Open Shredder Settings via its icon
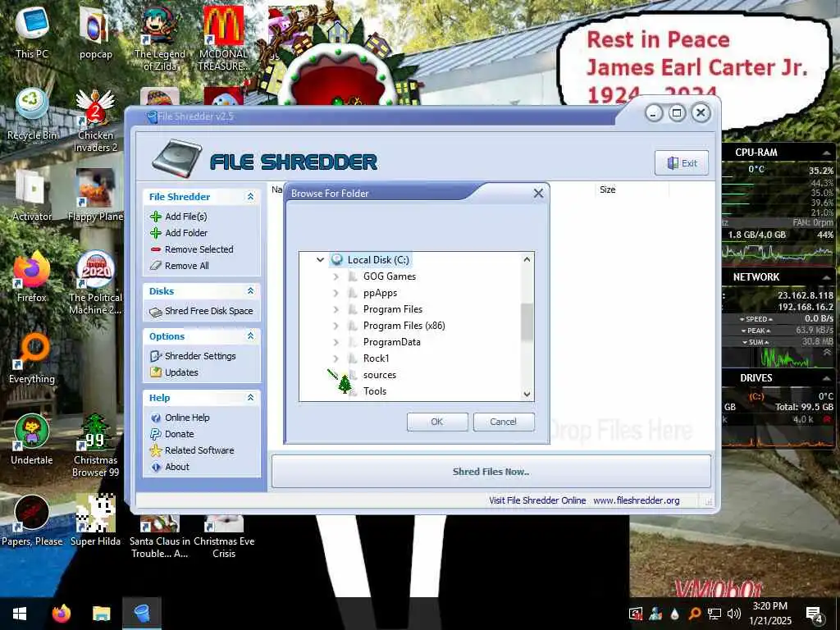The width and height of the screenshot is (840, 630). click(155, 356)
